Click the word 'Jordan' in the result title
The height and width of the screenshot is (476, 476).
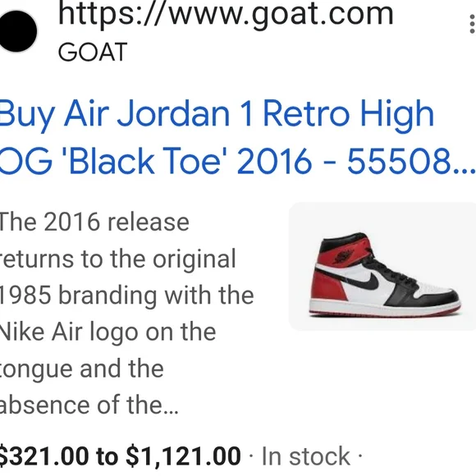173,115
